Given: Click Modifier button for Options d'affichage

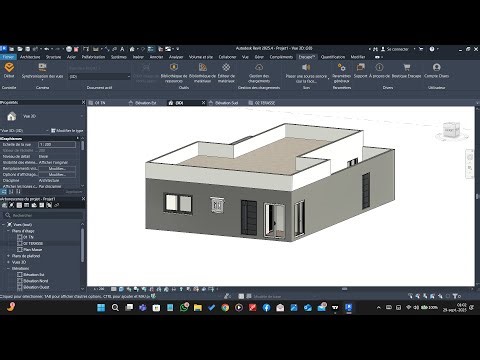Looking at the screenshot, I should coord(57,174).
